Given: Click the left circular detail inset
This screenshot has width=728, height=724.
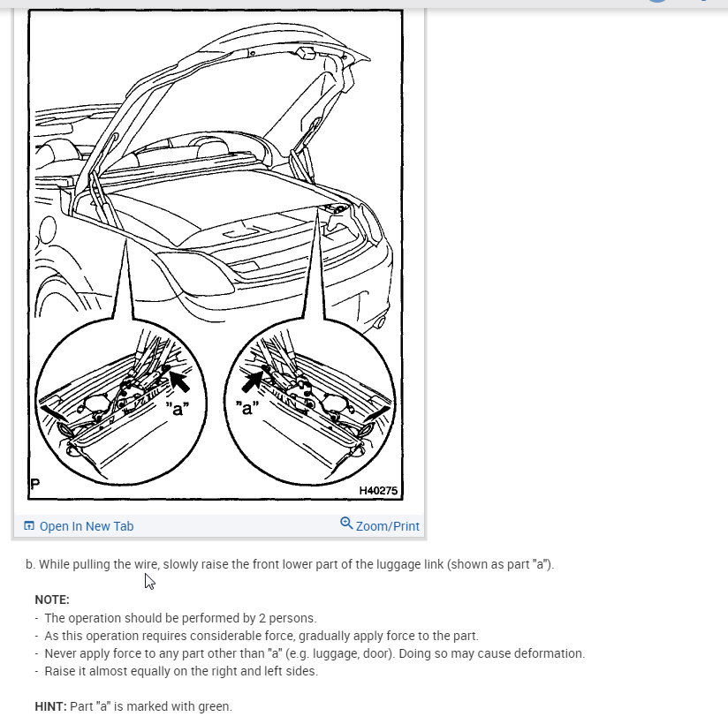Looking at the screenshot, I should [x=121, y=402].
